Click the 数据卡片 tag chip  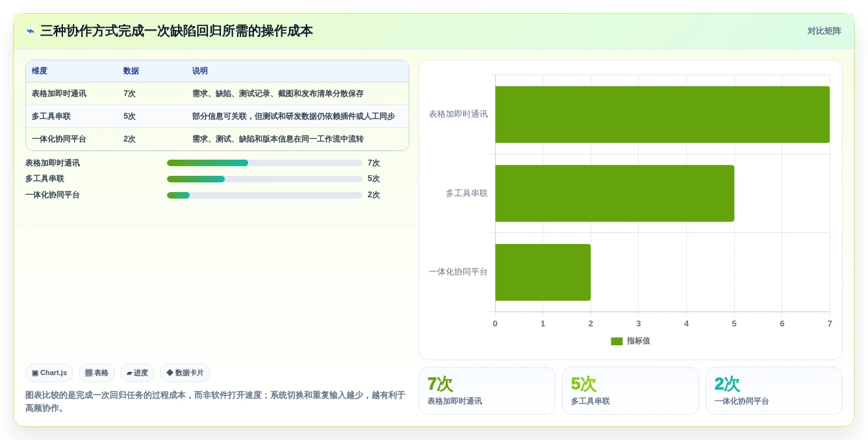(185, 373)
